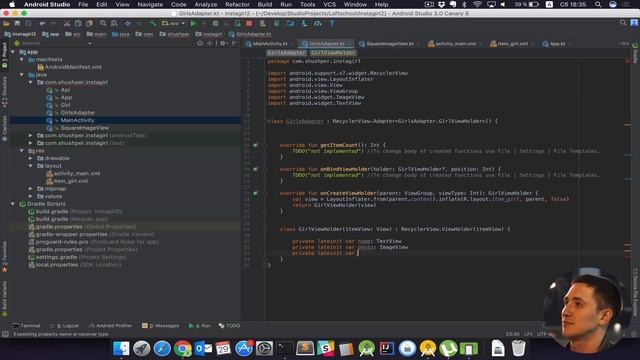Screen dimensions: 640x360
Task: Open the Project Structure icon
Action: [x=290, y=24]
